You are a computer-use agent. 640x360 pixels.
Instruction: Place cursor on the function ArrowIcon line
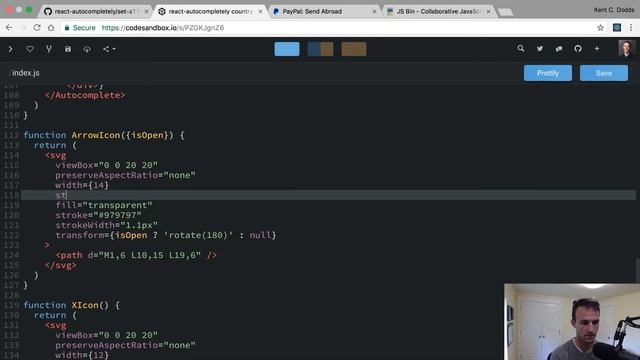click(x=104, y=135)
